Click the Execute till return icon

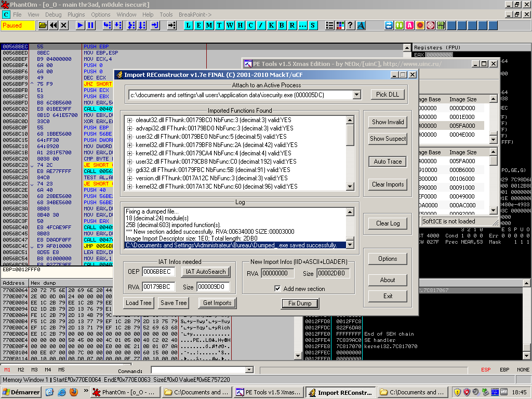155,25
